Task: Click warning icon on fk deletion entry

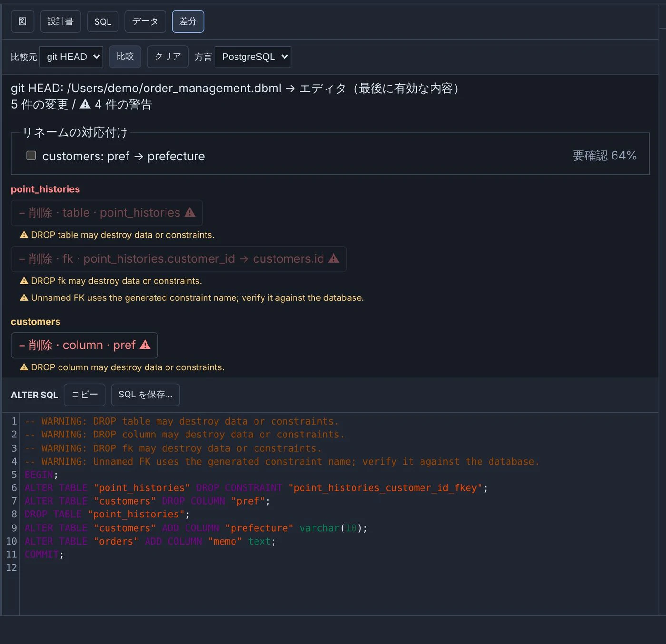Action: [334, 258]
